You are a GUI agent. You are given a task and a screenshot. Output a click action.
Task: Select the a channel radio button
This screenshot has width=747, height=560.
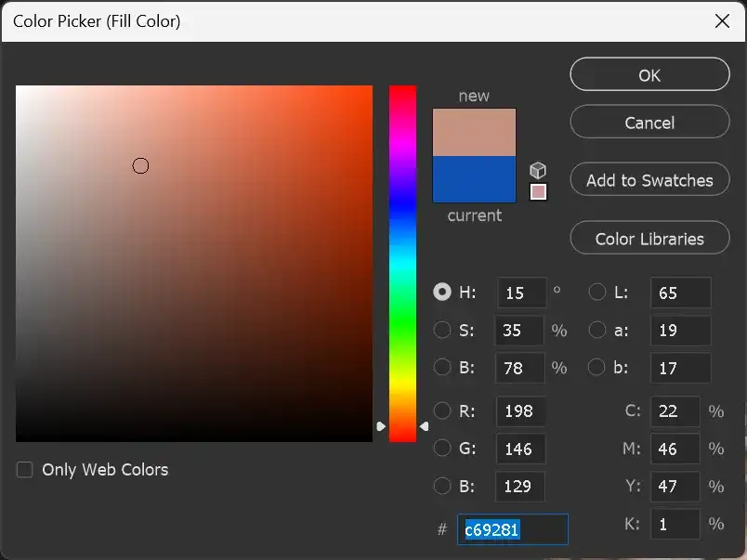597,330
